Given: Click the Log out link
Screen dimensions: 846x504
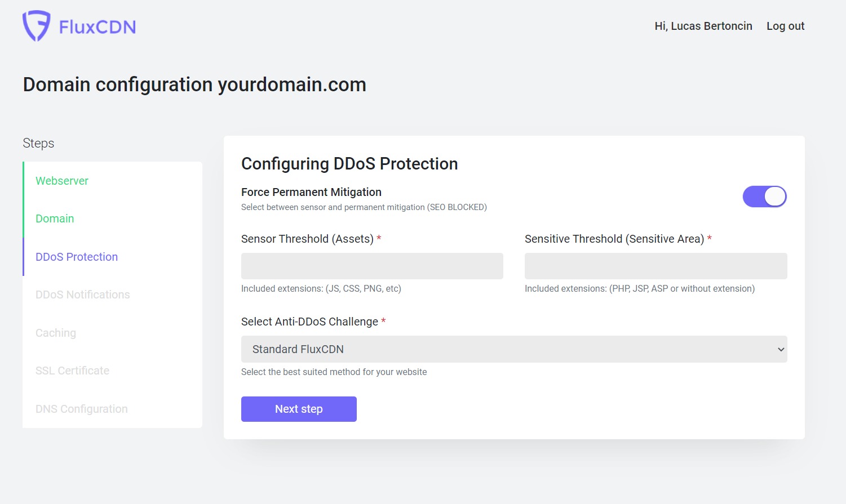Looking at the screenshot, I should 785,26.
